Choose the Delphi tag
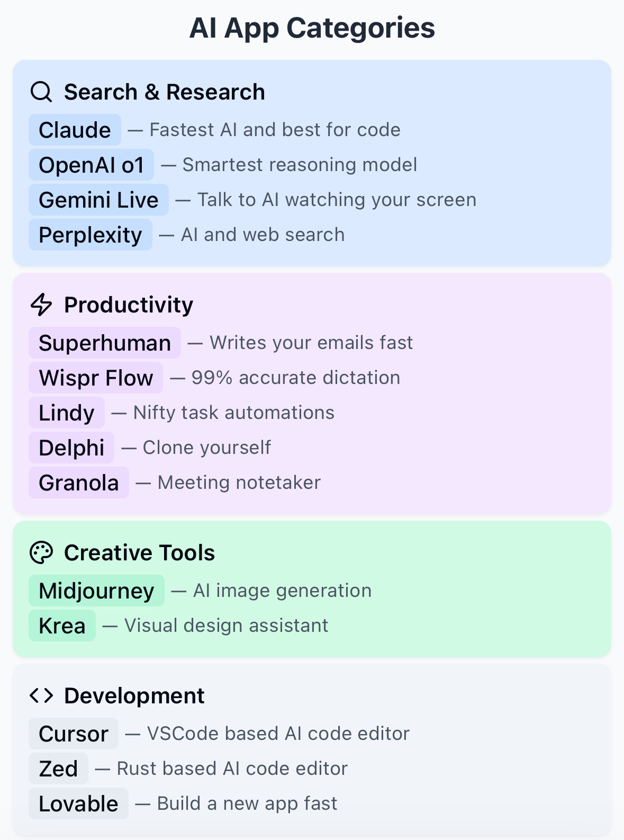This screenshot has height=840, width=624. coord(71,448)
